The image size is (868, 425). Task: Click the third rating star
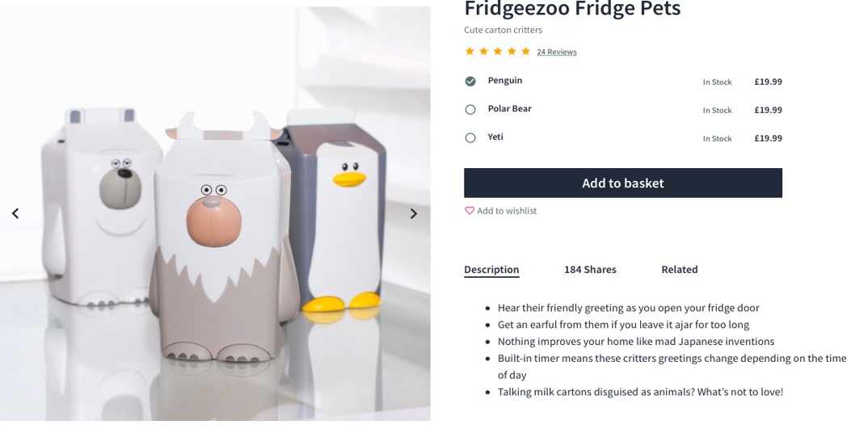coord(498,52)
